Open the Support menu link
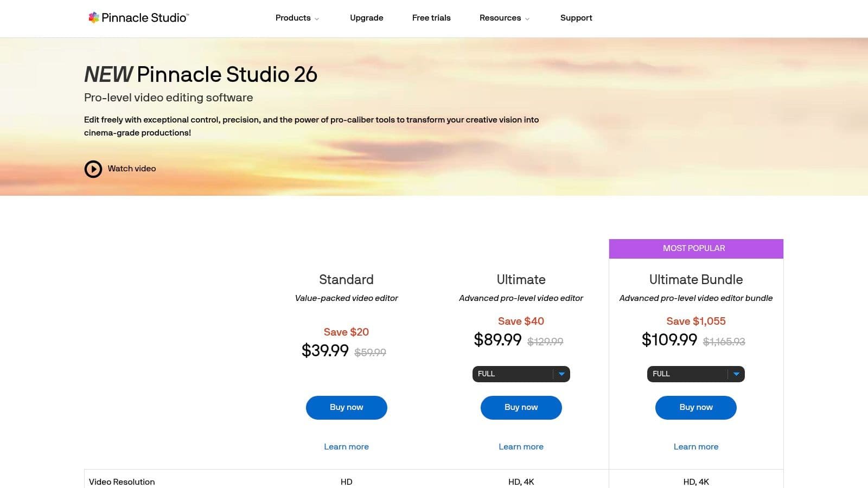The height and width of the screenshot is (488, 868). pos(576,18)
